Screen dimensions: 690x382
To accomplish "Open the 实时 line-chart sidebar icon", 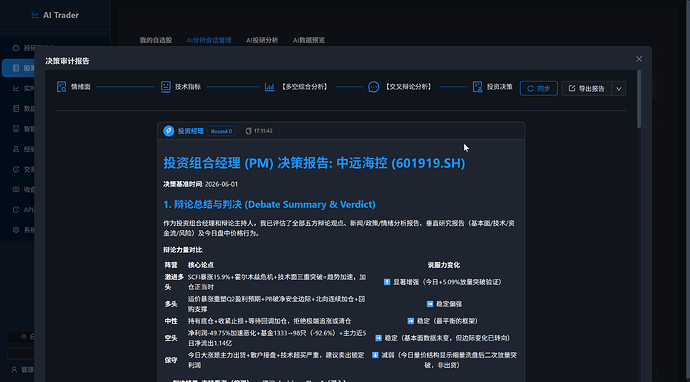I will [x=16, y=88].
